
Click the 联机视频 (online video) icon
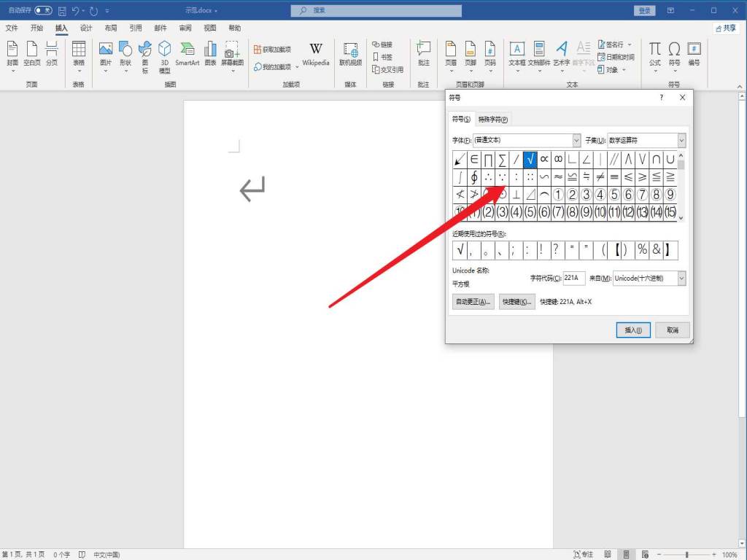click(x=350, y=54)
